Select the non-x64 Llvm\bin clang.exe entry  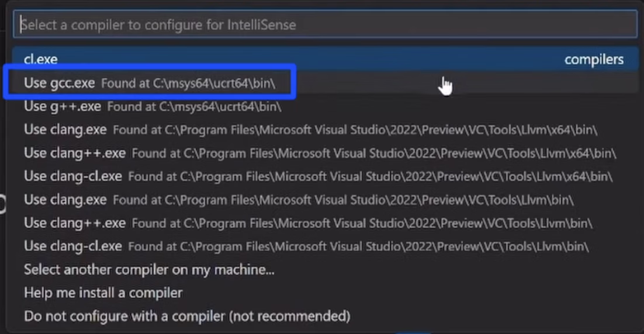(x=325, y=200)
